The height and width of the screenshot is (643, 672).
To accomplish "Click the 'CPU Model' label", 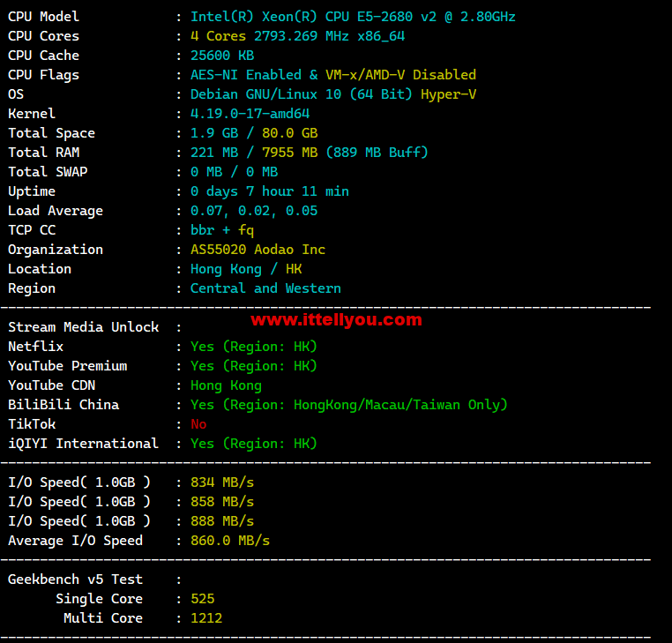I will pyautogui.click(x=44, y=17).
